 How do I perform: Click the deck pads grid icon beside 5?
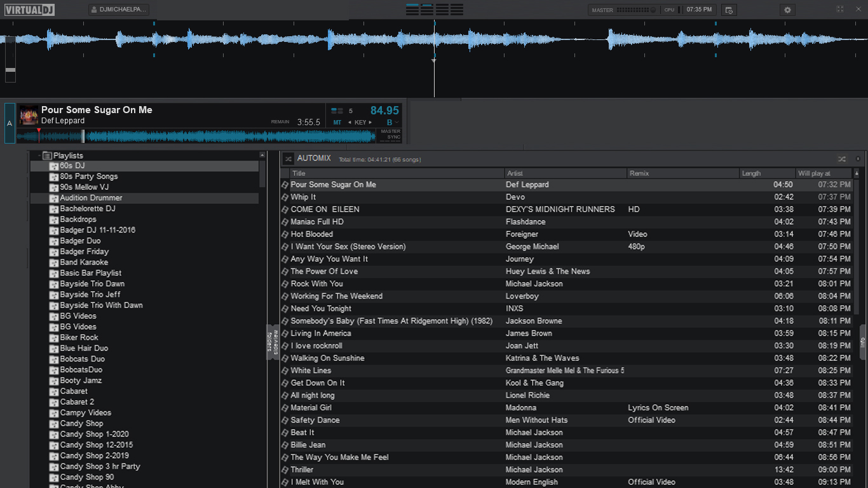click(x=337, y=111)
